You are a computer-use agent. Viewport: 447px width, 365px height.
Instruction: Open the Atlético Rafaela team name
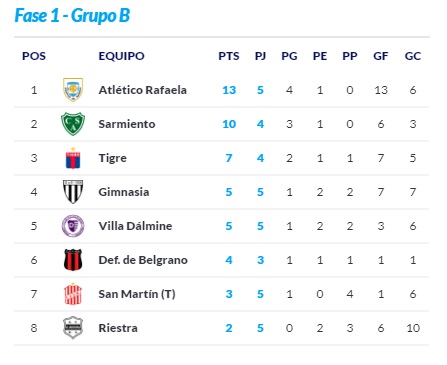click(142, 90)
